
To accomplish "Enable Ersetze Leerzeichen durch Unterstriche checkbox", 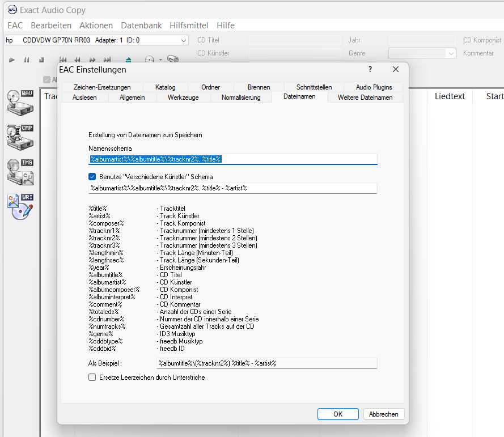I will 92,377.
